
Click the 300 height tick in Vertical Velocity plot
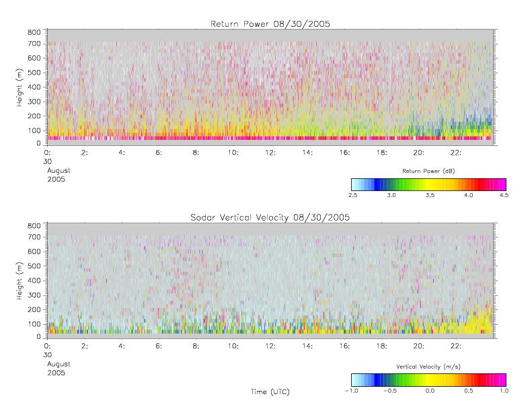pyautogui.click(x=34, y=295)
